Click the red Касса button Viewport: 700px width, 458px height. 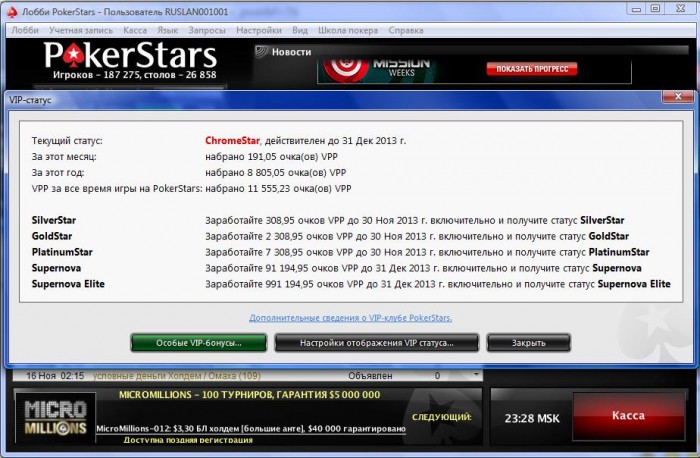coord(628,416)
